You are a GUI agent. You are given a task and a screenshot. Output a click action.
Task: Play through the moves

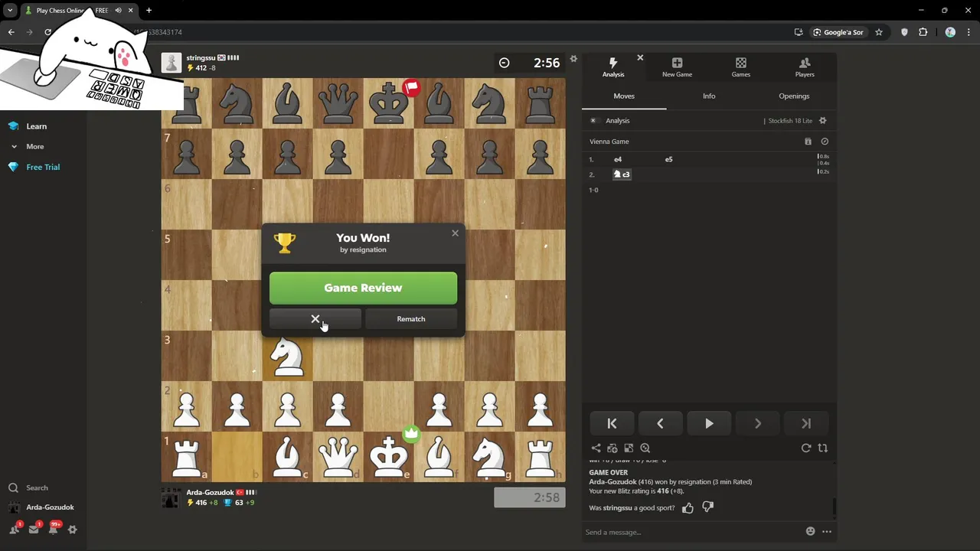click(709, 423)
